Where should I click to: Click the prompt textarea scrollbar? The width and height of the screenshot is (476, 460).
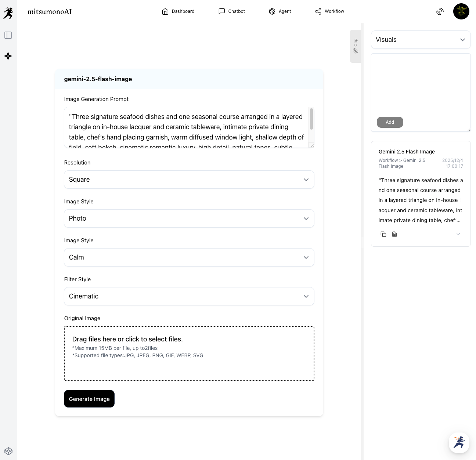coord(311,119)
